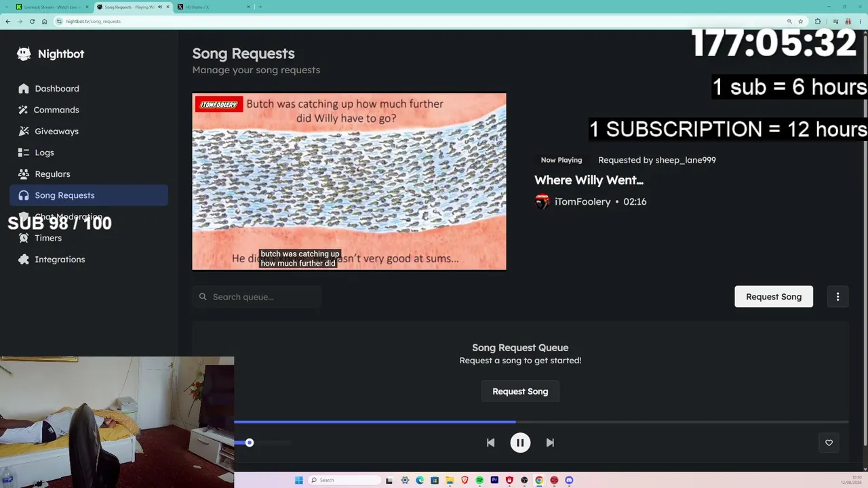Click the Giveaways party popper icon

(x=24, y=131)
